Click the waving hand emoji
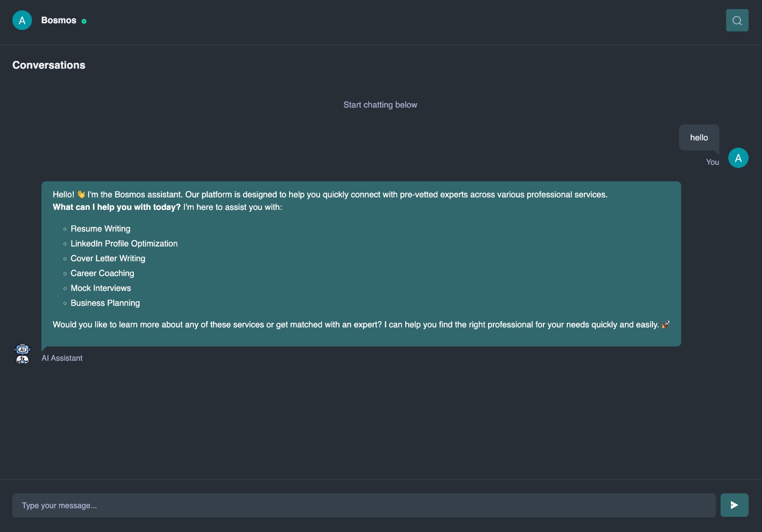 (x=81, y=194)
